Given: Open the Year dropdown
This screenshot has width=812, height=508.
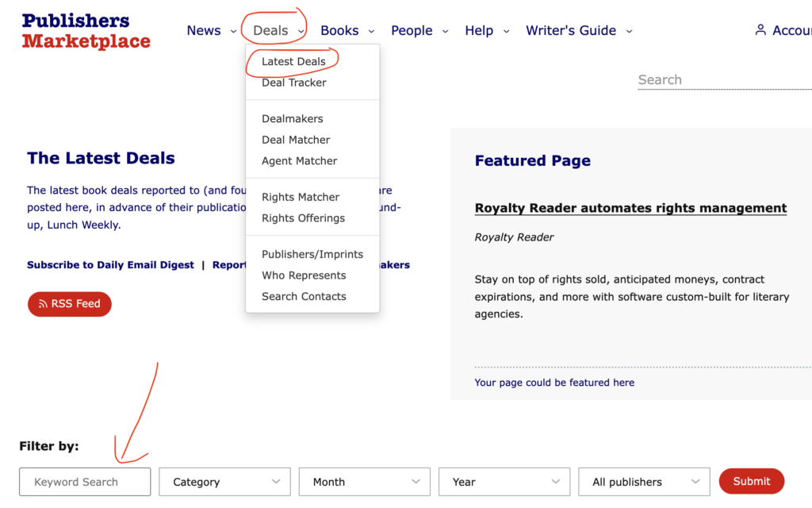Looking at the screenshot, I should coord(504,482).
